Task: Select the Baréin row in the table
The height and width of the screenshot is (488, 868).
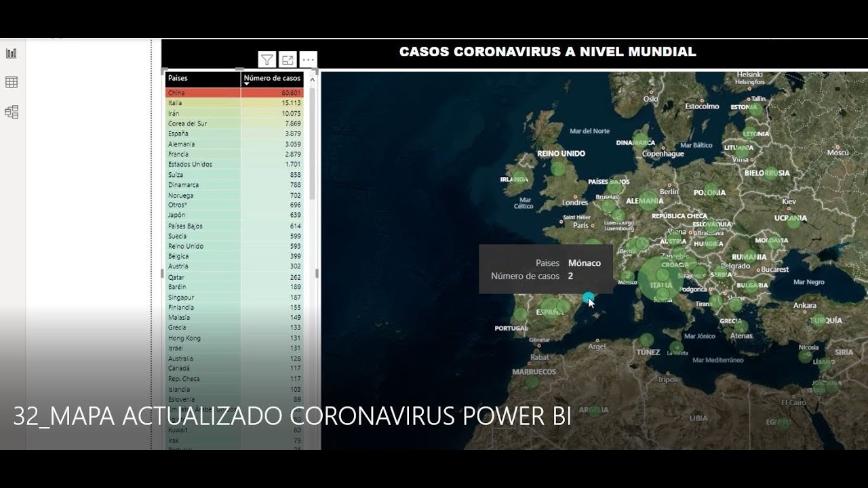Action: pyautogui.click(x=235, y=287)
